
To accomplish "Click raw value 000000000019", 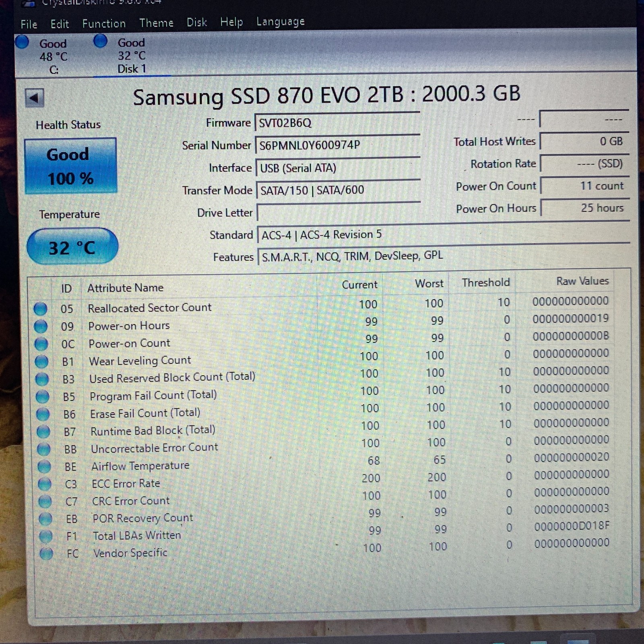I will click(x=570, y=319).
